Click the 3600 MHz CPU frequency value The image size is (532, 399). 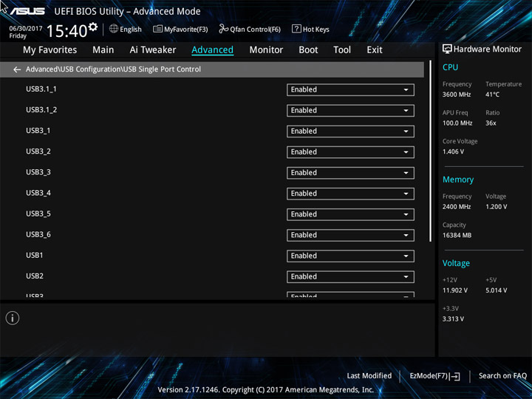(457, 95)
